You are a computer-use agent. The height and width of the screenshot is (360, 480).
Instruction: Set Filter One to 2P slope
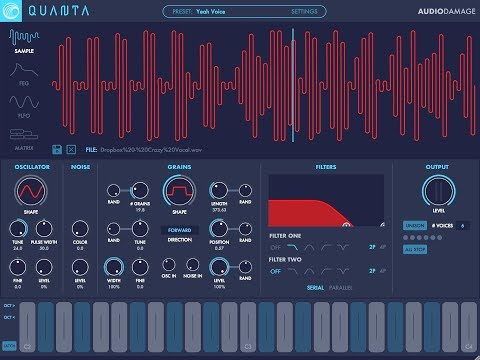(x=372, y=247)
